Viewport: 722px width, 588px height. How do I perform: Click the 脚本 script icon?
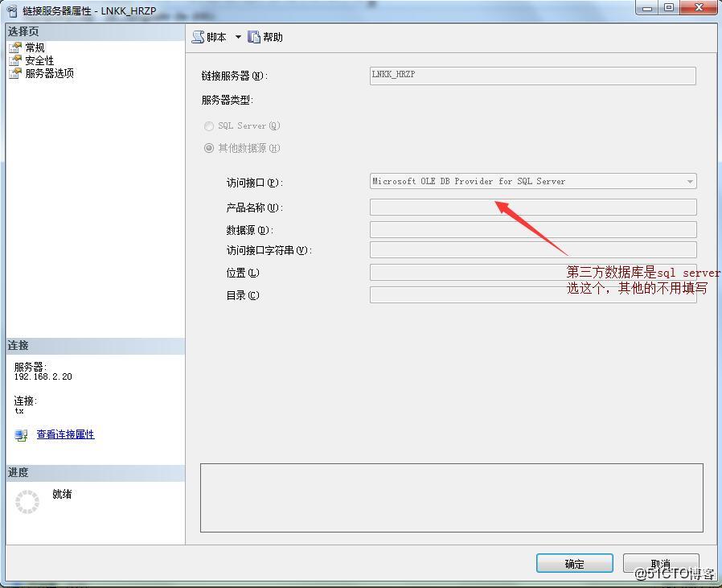coord(198,37)
